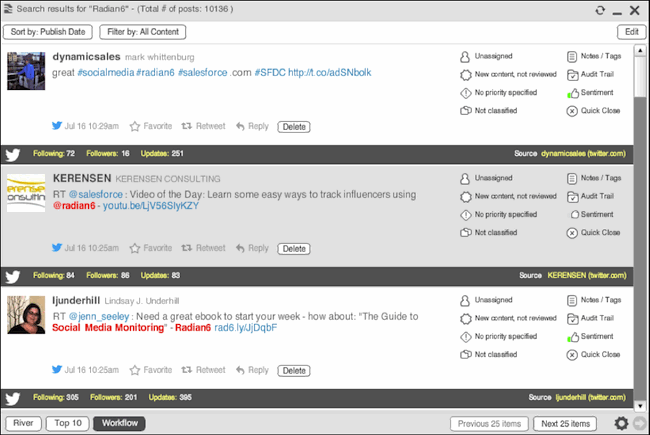Viewport: 650px width, 435px height.
Task: Favorite the dynamicsales tweet
Action: click(x=151, y=126)
